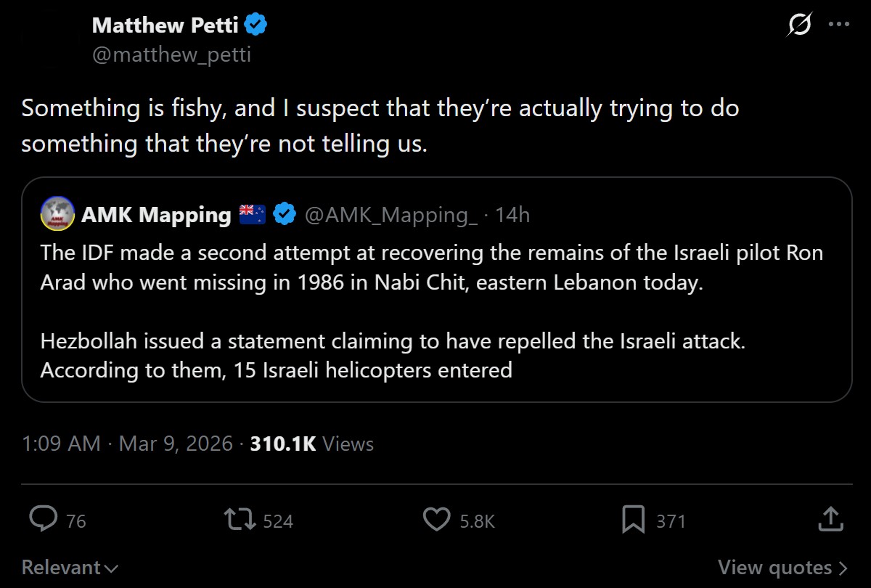
Task: Open View quotes chevron link
Action: coord(783,567)
